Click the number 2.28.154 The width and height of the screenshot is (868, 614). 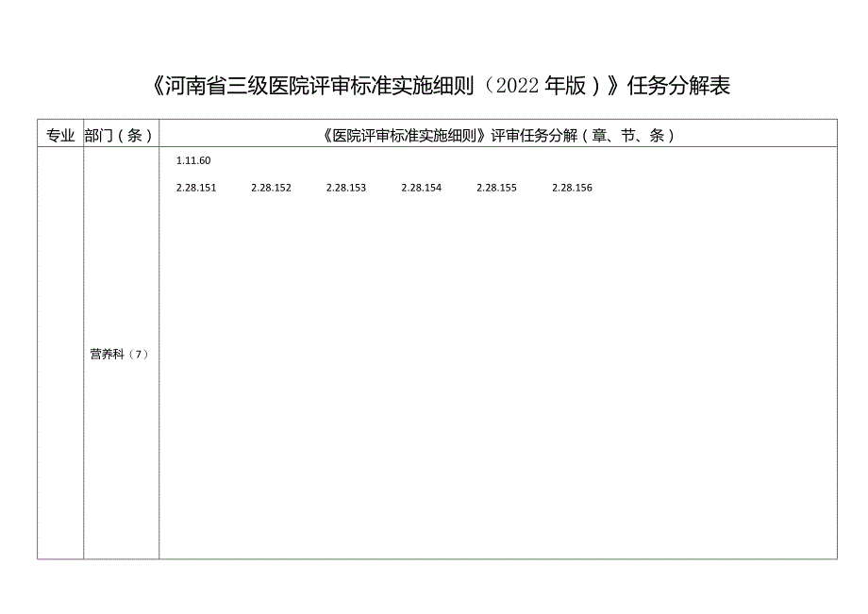coord(422,187)
